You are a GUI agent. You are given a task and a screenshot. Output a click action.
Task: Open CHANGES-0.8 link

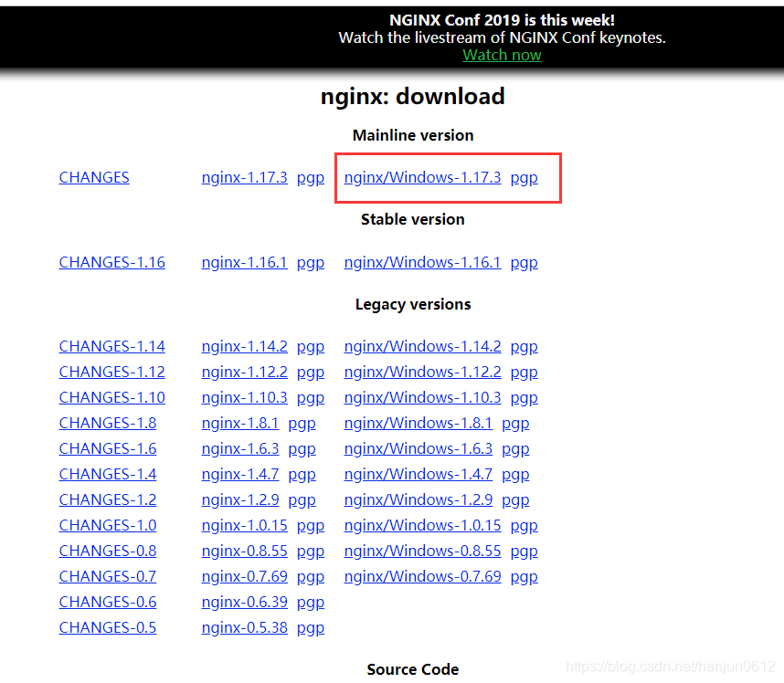[x=108, y=551]
